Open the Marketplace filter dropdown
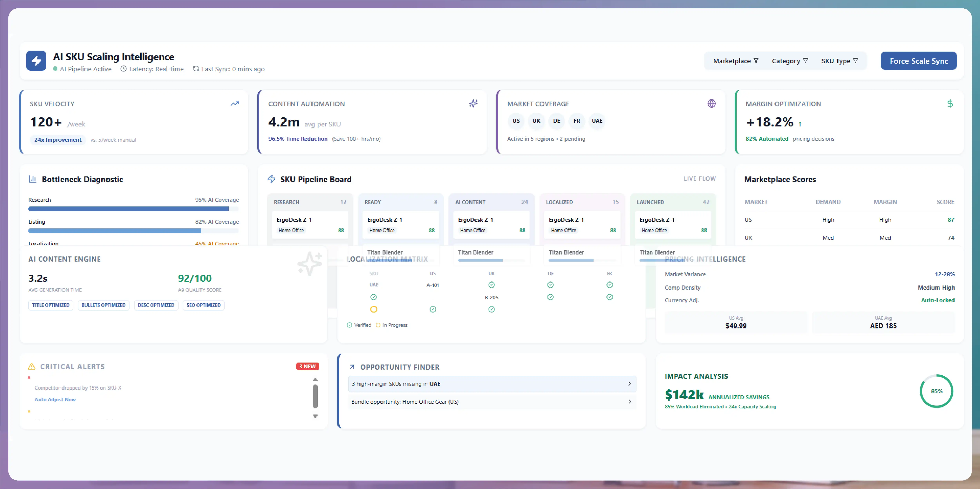980x489 pixels. tap(735, 61)
